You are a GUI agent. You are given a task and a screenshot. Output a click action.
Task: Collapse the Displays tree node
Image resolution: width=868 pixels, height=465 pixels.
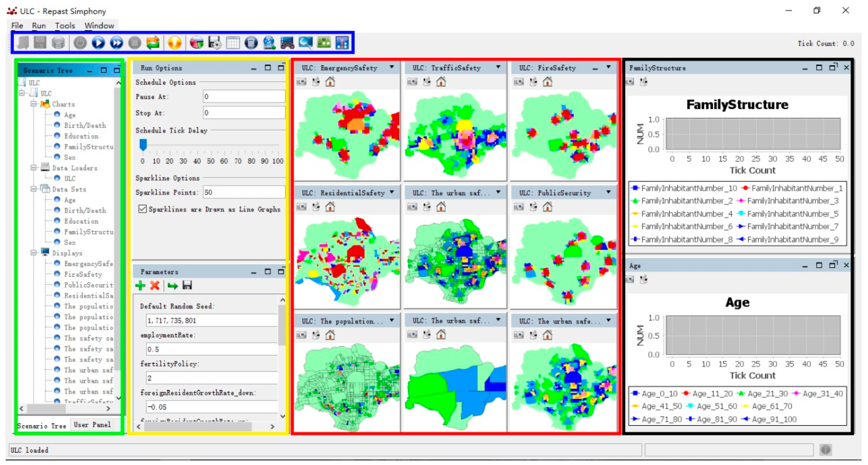(x=33, y=252)
